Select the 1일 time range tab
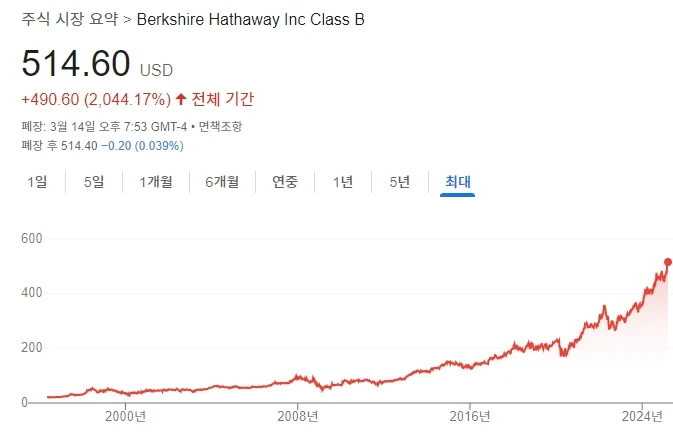The width and height of the screenshot is (673, 433). coord(37,181)
